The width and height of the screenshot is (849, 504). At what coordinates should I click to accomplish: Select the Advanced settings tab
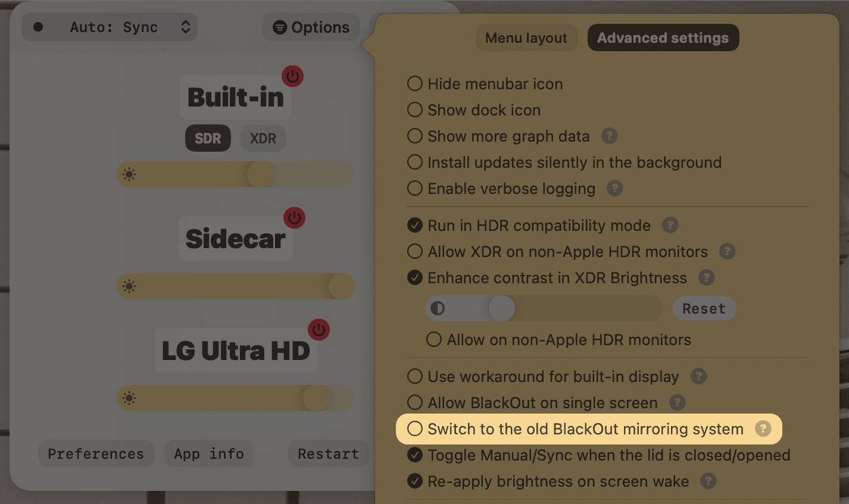[663, 37]
